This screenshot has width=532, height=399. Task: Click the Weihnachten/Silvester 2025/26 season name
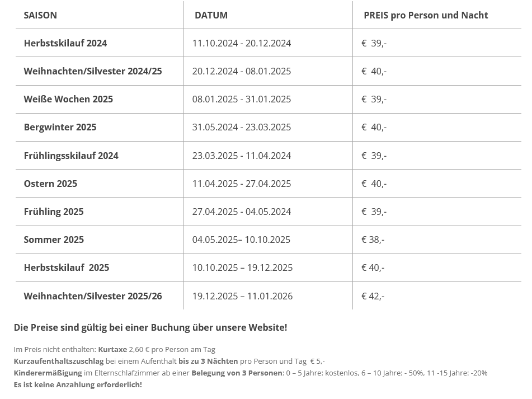click(92, 296)
